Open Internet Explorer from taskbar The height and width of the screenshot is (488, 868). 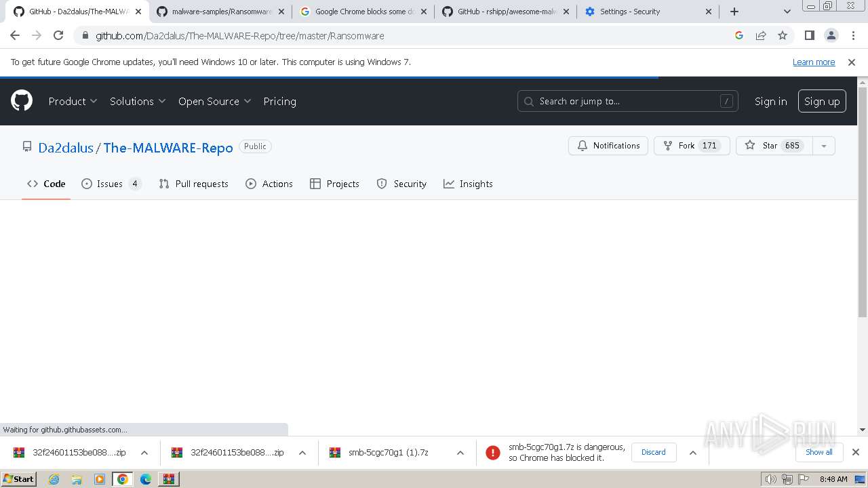[x=54, y=479]
